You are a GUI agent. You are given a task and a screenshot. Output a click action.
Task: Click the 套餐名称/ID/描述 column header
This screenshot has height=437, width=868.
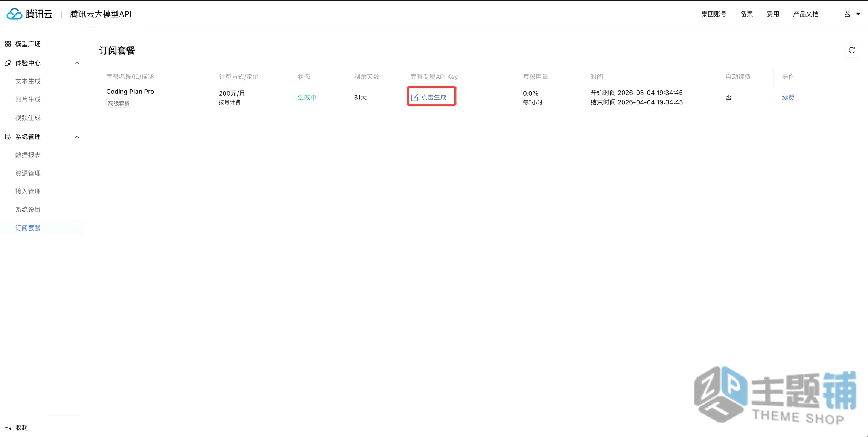130,77
